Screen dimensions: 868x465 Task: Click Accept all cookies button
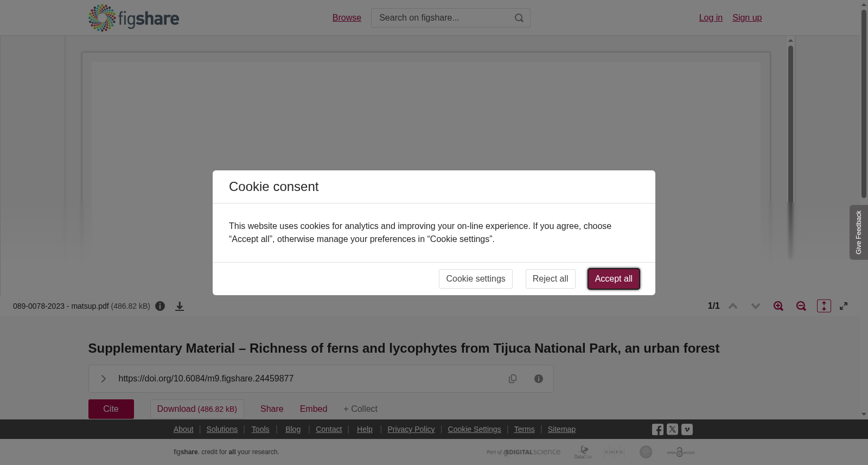tap(614, 279)
